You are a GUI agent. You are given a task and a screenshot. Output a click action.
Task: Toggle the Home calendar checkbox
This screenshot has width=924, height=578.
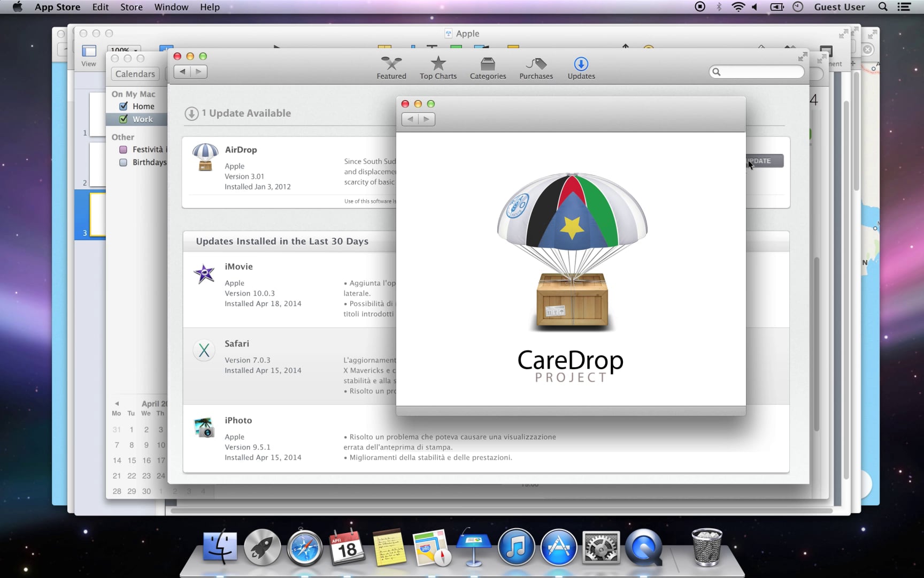123,106
